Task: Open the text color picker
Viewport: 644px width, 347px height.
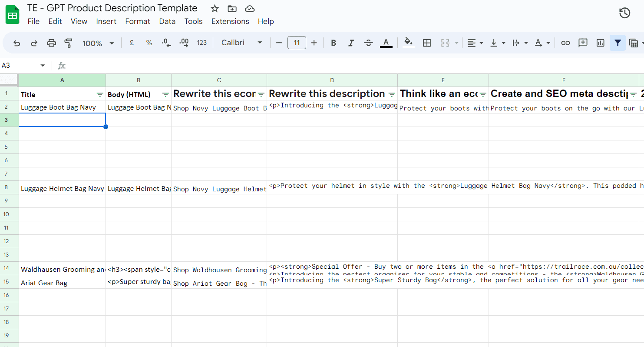Action: pyautogui.click(x=386, y=43)
